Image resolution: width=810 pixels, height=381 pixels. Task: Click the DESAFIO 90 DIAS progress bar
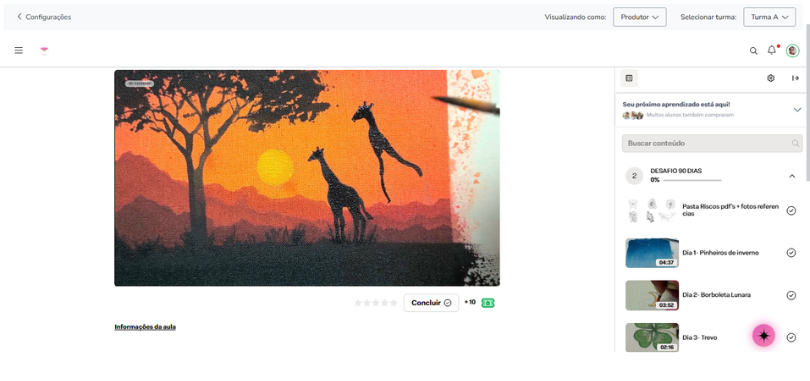point(692,180)
